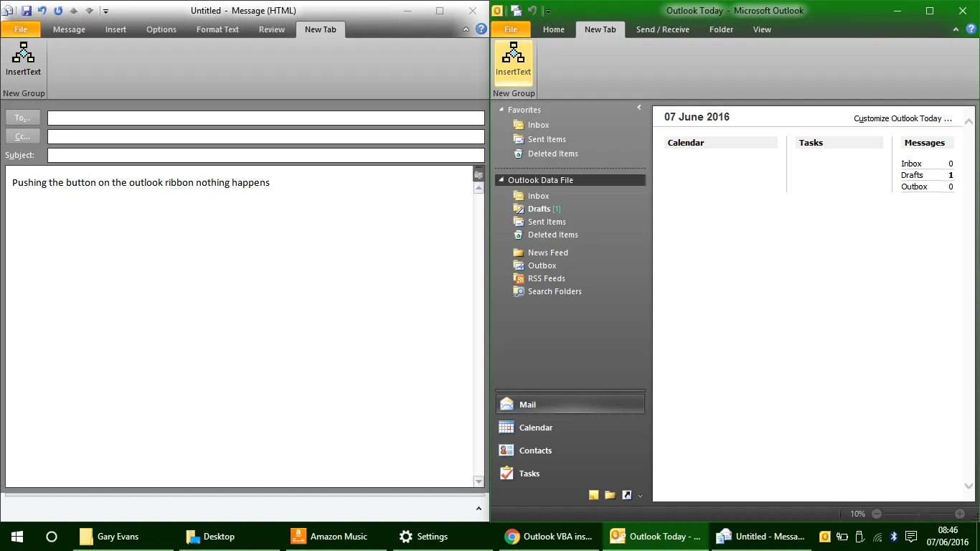The height and width of the screenshot is (551, 980).
Task: Open the File tab in the Message window
Action: point(21,29)
